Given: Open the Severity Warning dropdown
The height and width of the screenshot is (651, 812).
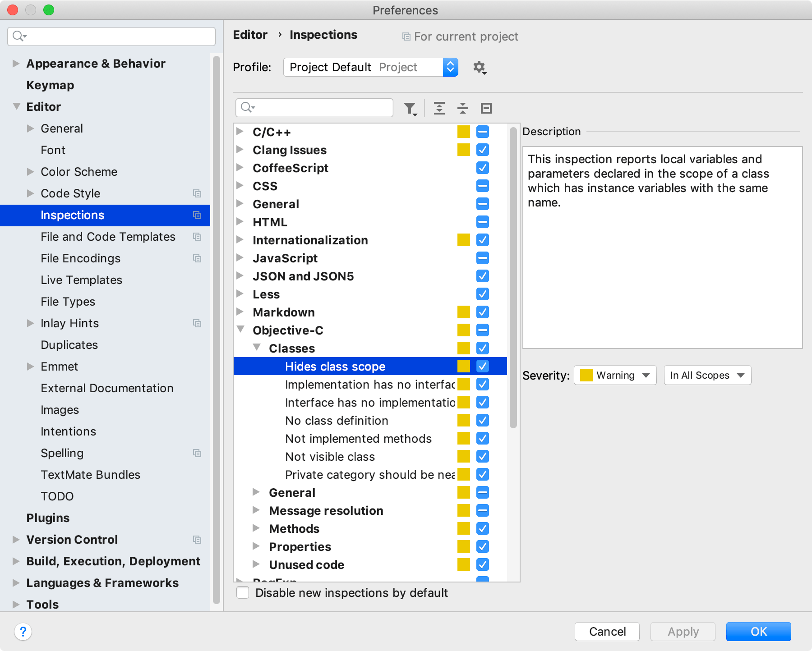Looking at the screenshot, I should (x=615, y=375).
